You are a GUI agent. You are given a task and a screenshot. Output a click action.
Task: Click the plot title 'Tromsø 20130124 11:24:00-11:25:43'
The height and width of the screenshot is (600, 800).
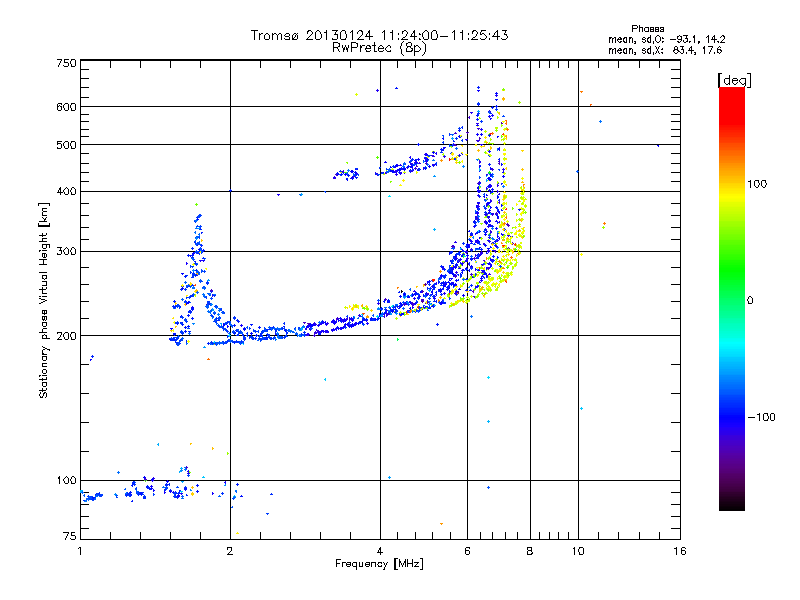pos(379,35)
